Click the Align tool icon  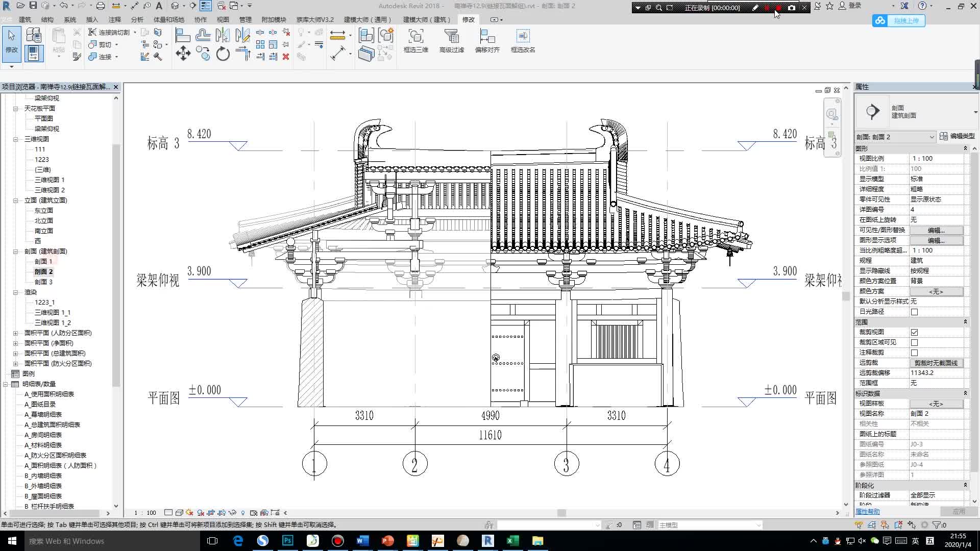click(183, 35)
